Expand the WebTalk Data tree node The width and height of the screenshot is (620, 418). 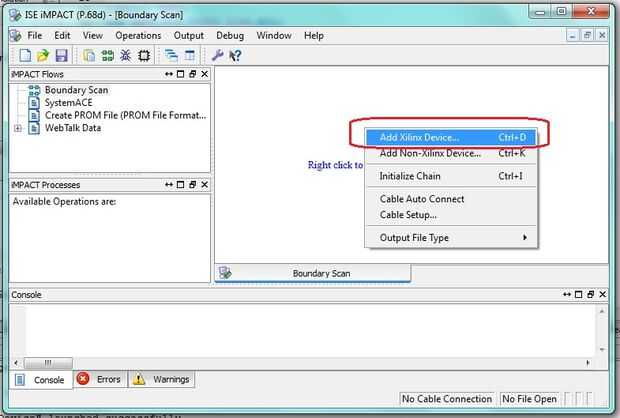(x=18, y=128)
